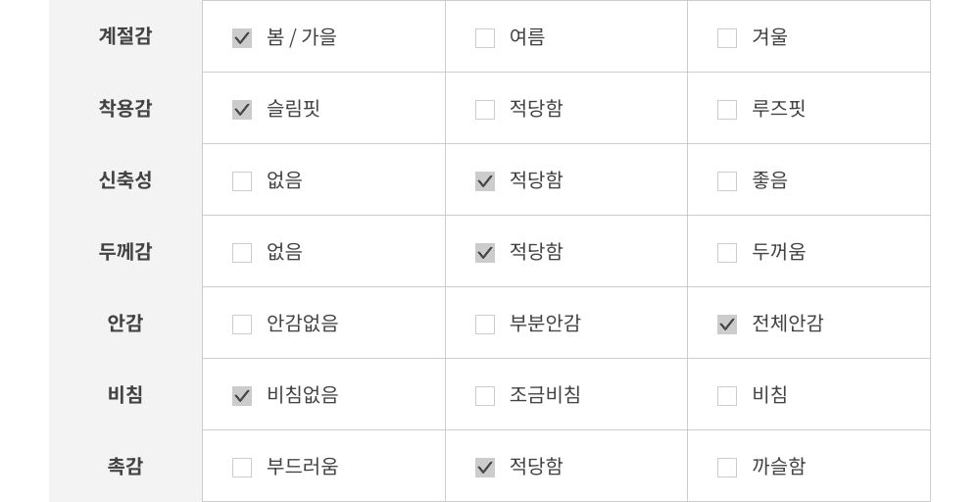Check 없음 in the 두께감 row
This screenshot has height=502, width=980.
point(242,253)
